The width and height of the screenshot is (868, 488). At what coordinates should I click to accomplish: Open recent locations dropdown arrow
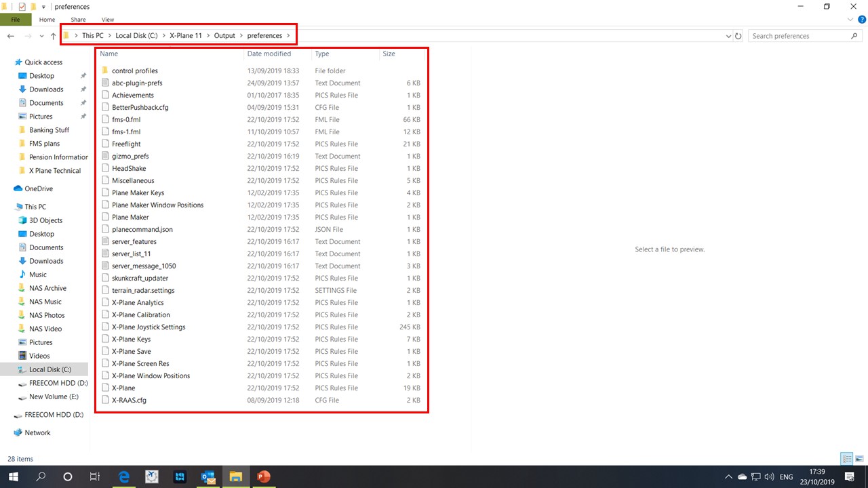click(x=41, y=36)
